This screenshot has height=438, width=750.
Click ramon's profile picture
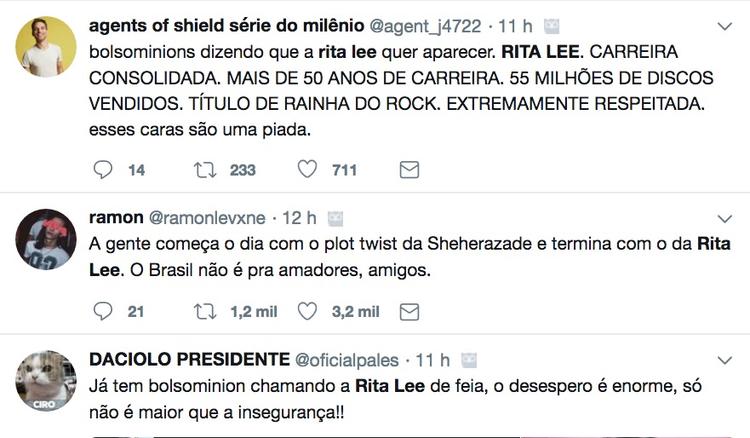point(47,240)
